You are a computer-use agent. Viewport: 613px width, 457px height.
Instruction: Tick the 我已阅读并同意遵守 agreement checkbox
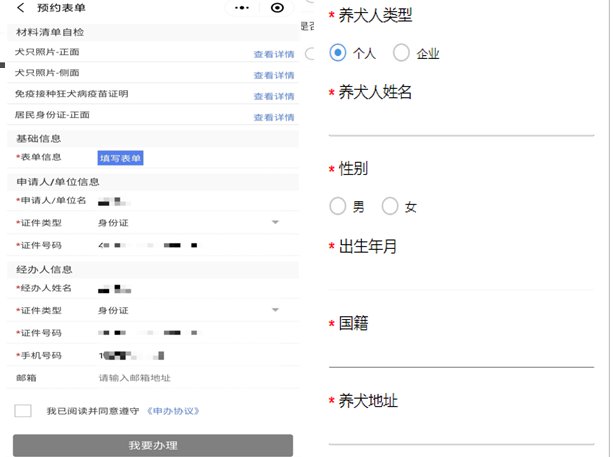23,411
